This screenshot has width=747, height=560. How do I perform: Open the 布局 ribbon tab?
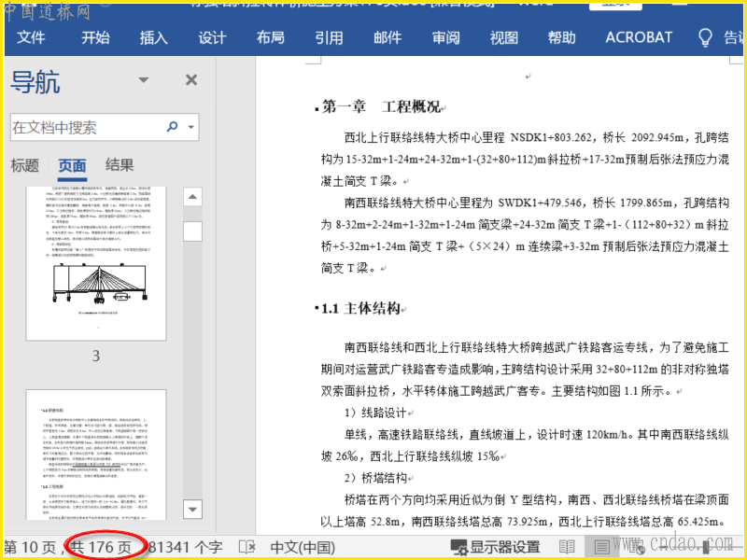pos(270,37)
